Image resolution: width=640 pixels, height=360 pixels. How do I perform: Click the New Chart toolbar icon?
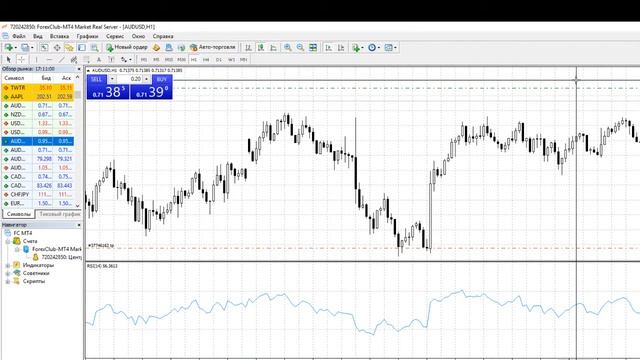pyautogui.click(x=8, y=48)
